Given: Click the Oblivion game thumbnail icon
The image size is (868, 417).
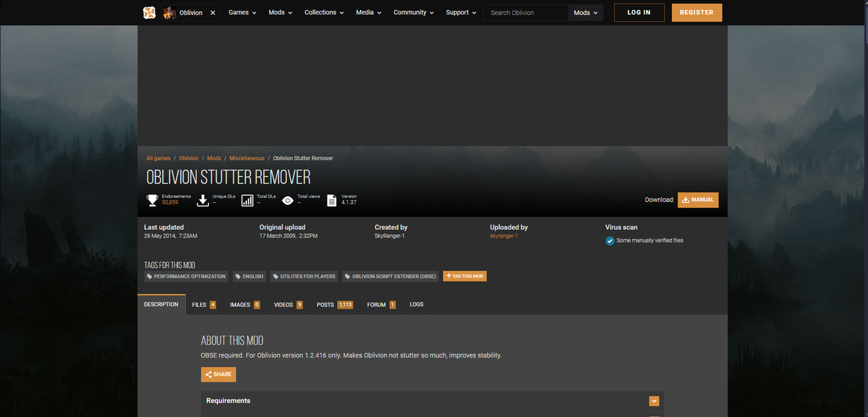Looking at the screenshot, I should pyautogui.click(x=170, y=12).
